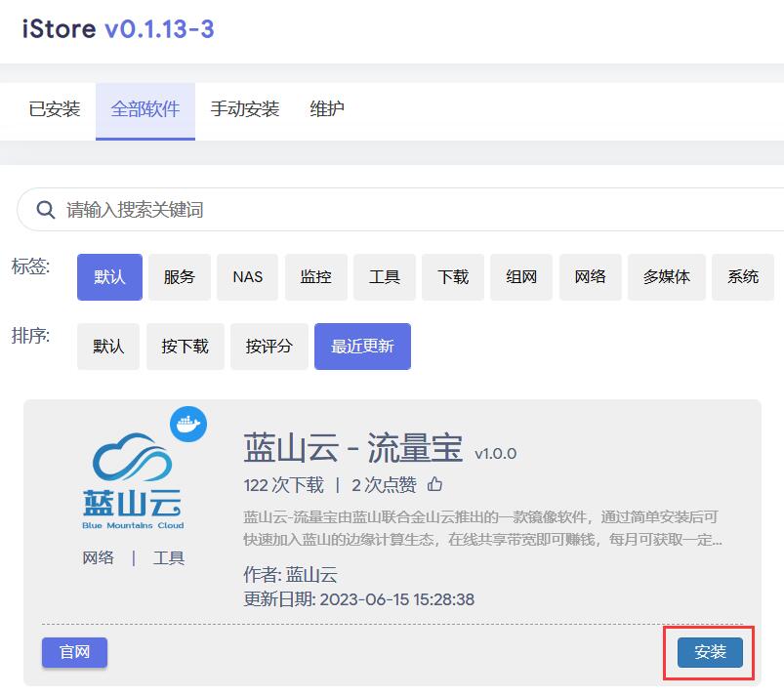Open the 手动安装 tab

[x=245, y=109]
